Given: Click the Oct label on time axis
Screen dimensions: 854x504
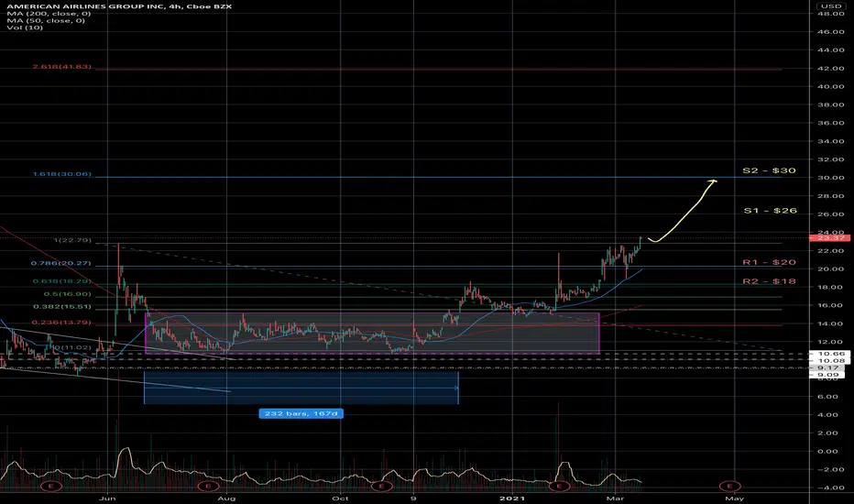Looking at the screenshot, I should [340, 498].
